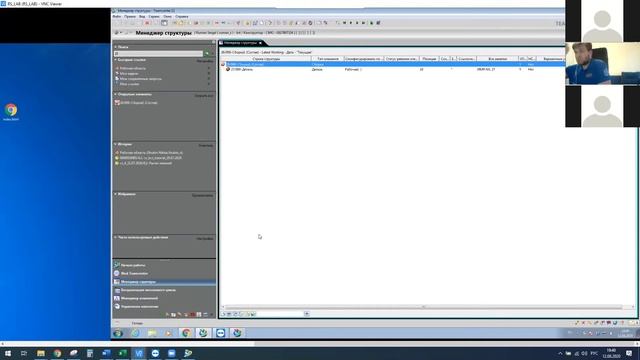Open the dropdown arrow beside Мои задачи
640x360 pixels.
coord(209,73)
